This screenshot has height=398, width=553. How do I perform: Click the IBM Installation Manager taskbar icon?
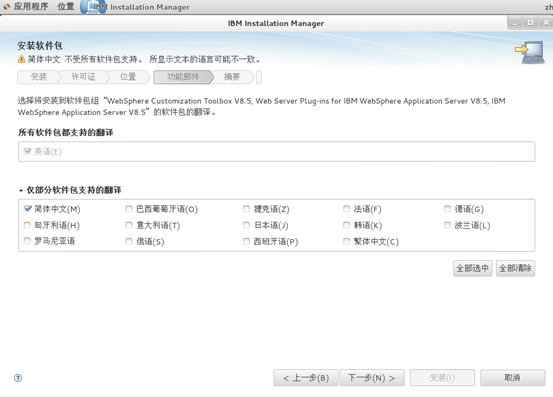tap(93, 7)
